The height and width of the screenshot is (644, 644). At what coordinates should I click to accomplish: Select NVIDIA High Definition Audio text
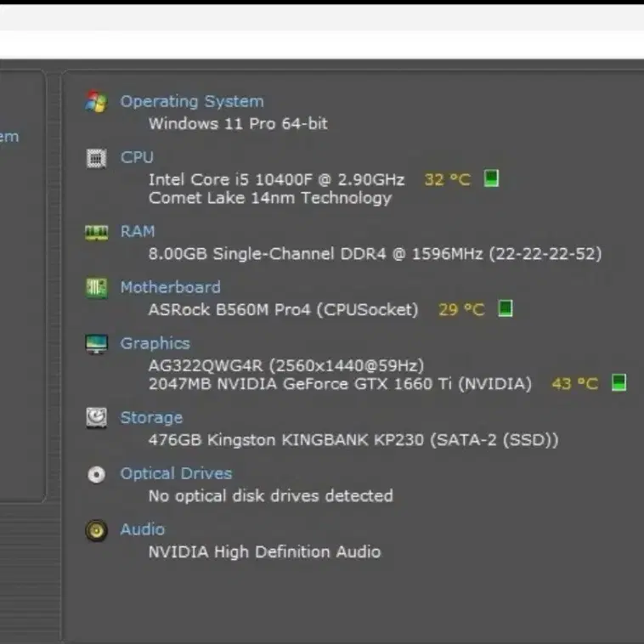(x=264, y=552)
